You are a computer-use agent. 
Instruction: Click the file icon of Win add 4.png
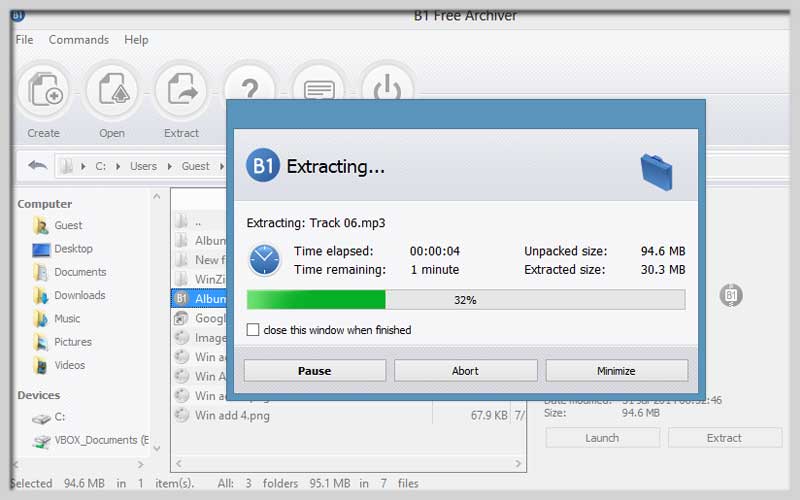[182, 414]
